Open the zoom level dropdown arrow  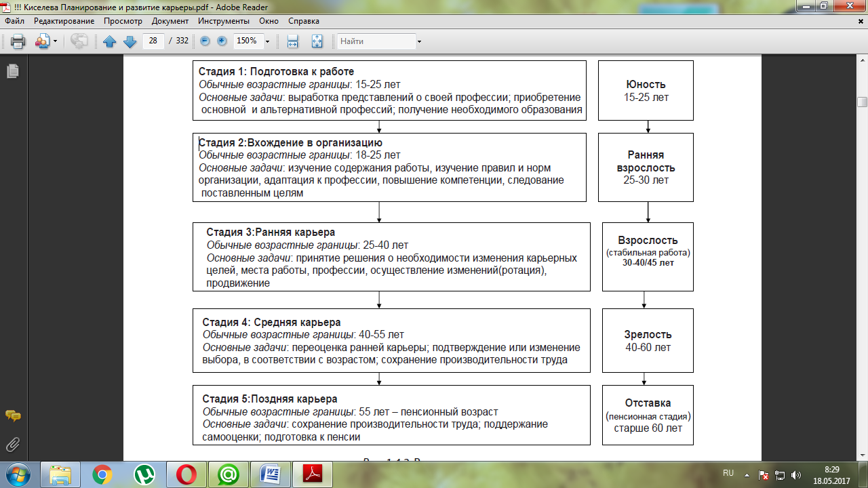click(267, 41)
